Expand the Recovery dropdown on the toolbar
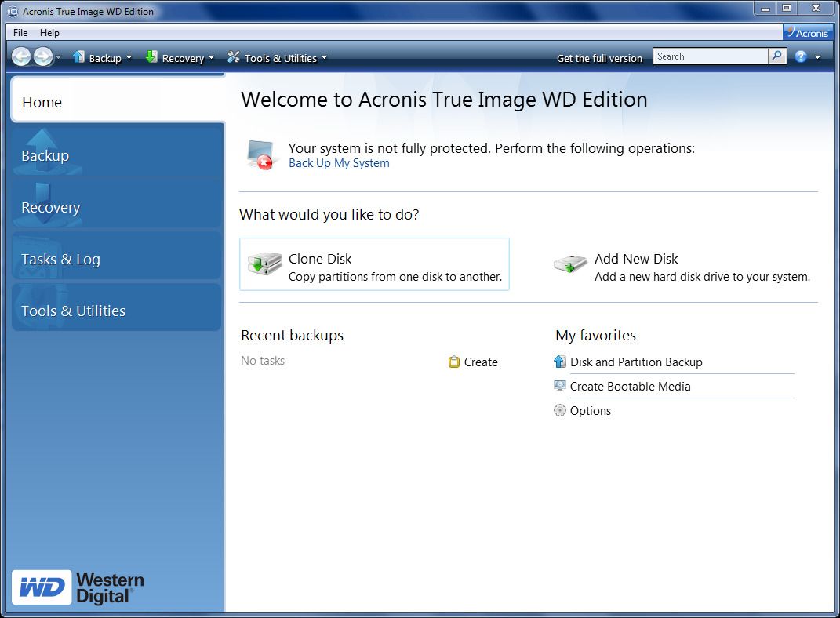Viewport: 840px width, 618px height. click(210, 57)
